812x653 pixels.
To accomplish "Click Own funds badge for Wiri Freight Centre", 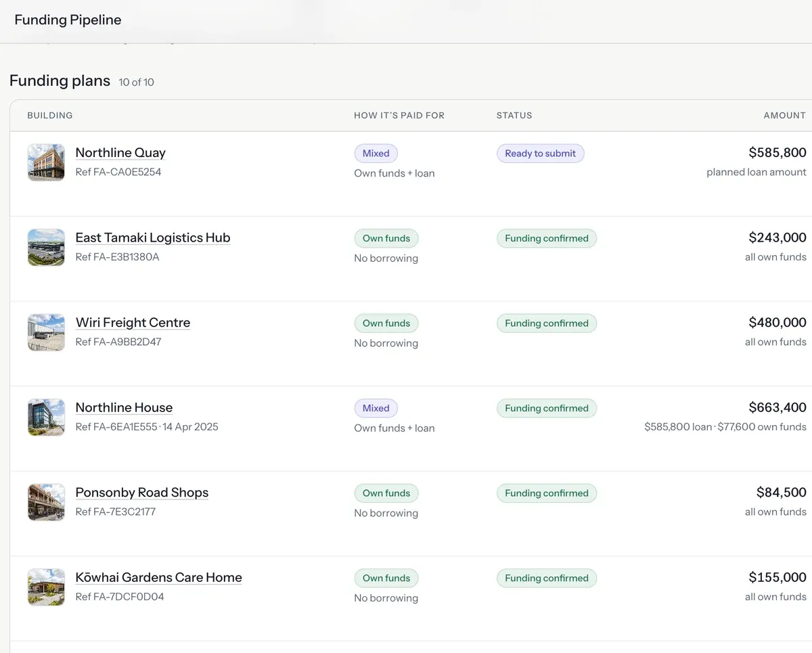I will (x=386, y=323).
